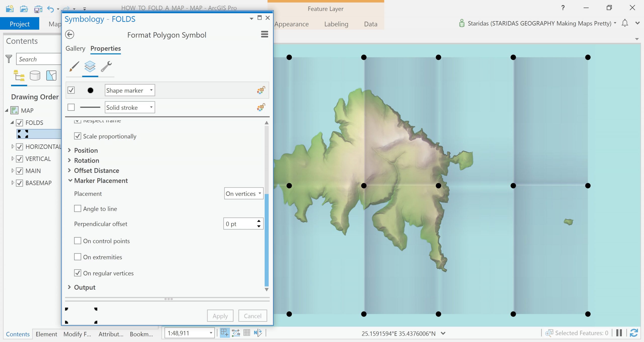Select the Symbol brush tab icon

pos(74,67)
